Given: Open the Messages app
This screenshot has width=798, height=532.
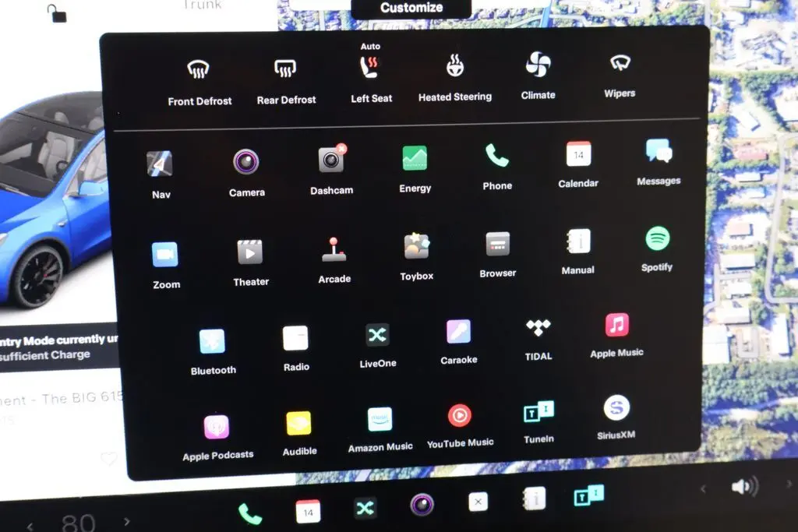Looking at the screenshot, I should [x=659, y=162].
